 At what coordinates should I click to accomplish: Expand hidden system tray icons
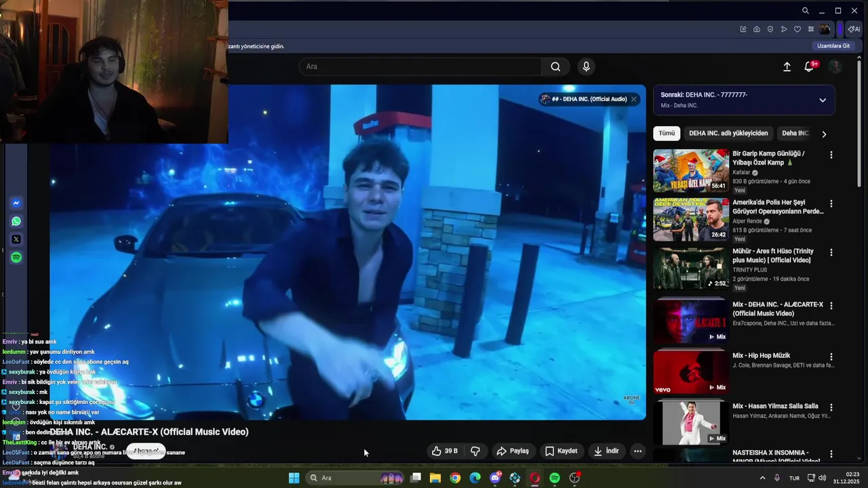[x=762, y=478]
